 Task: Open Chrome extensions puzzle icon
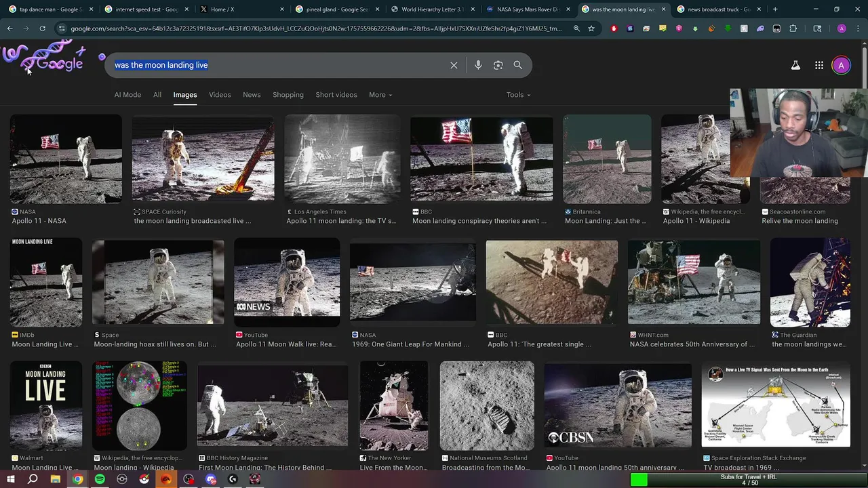click(x=793, y=28)
